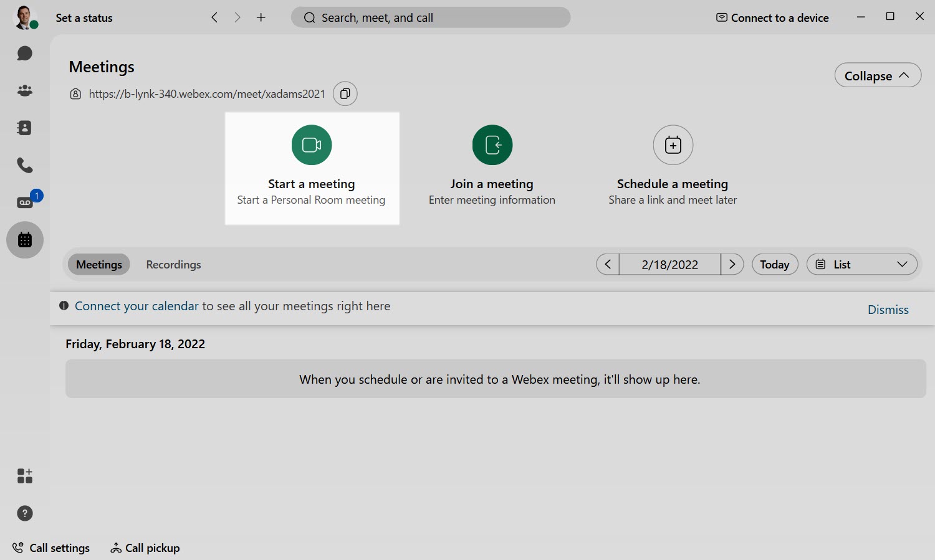The image size is (935, 560).
Task: Go forward with the right navigation arrow
Action: (x=237, y=17)
